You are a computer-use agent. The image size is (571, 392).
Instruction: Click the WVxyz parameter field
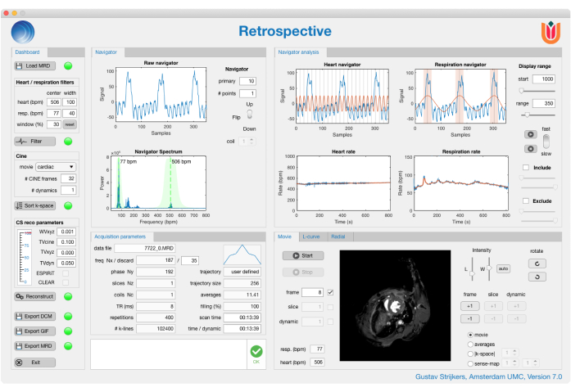(66, 232)
